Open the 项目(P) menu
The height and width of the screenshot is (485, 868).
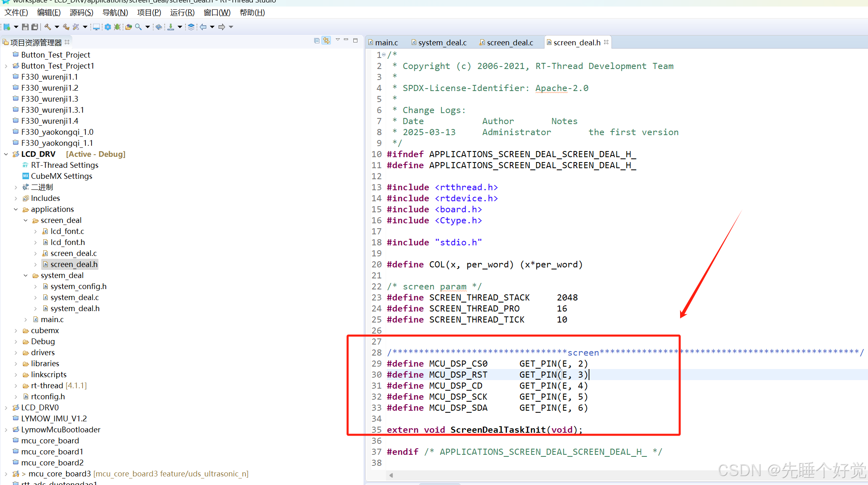(149, 13)
